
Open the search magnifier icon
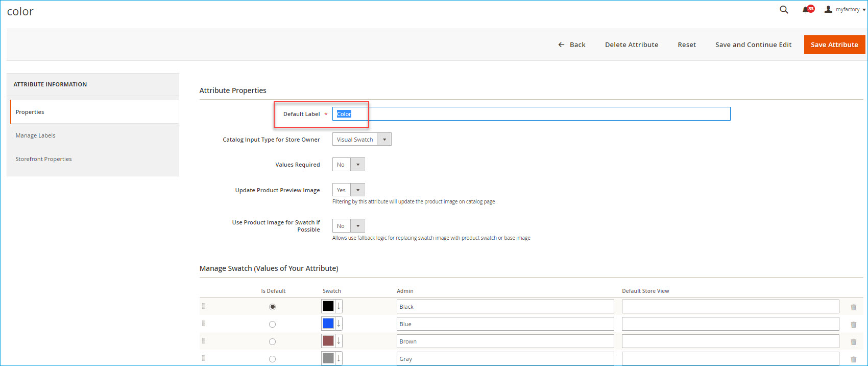tap(784, 10)
